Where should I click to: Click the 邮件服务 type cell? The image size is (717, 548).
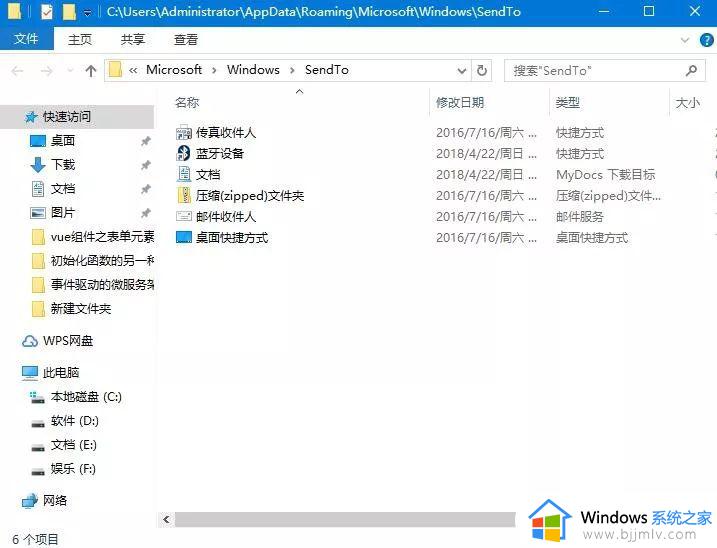(580, 216)
